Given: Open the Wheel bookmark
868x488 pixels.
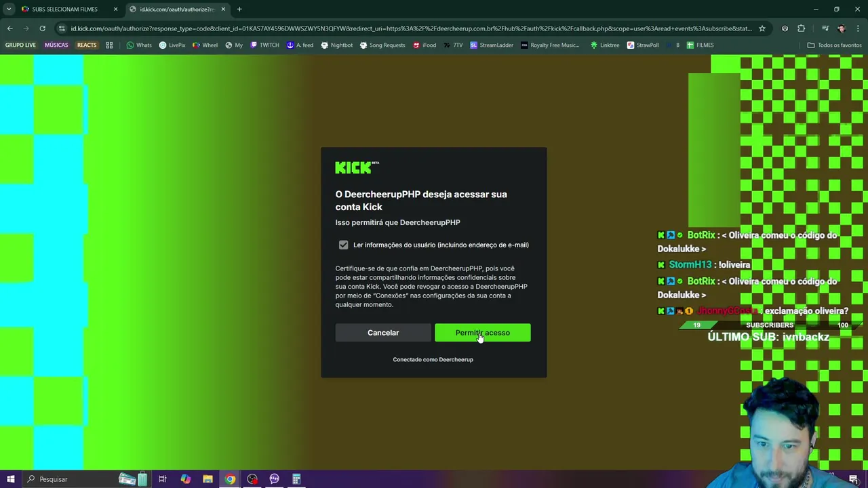Looking at the screenshot, I should click(205, 45).
